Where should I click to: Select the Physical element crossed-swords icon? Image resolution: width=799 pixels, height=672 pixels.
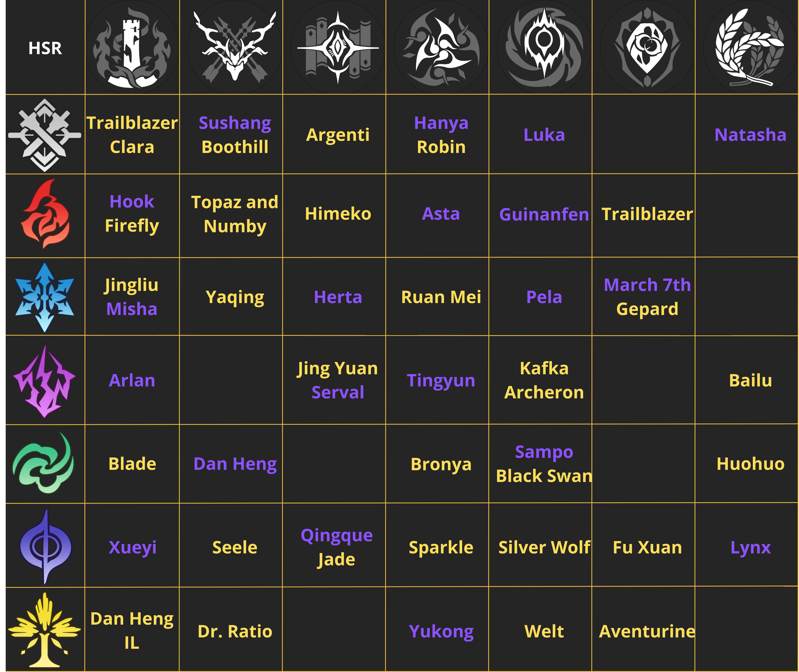[x=45, y=135]
